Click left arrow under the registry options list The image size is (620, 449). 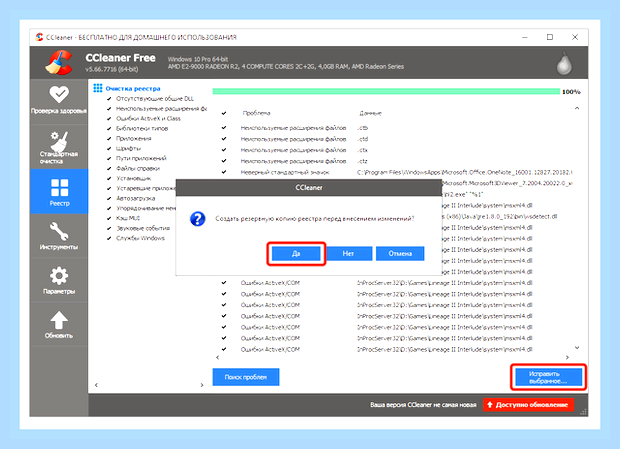click(x=96, y=385)
